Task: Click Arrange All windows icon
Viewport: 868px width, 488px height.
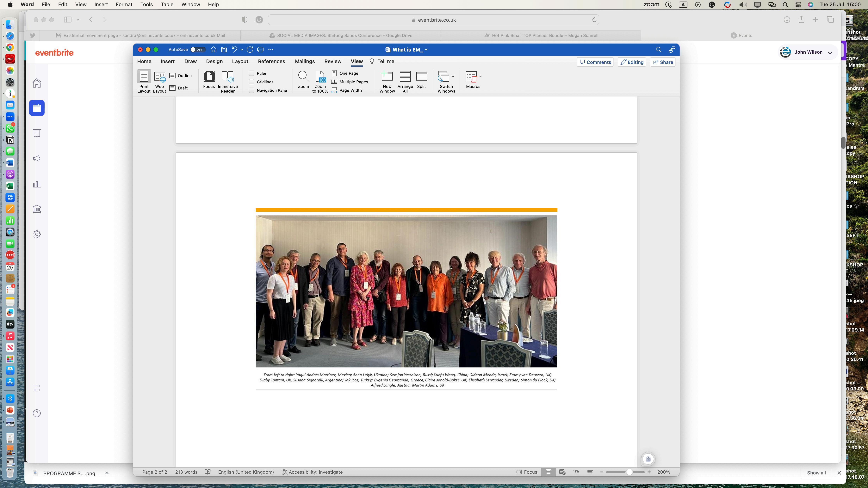Action: click(405, 76)
